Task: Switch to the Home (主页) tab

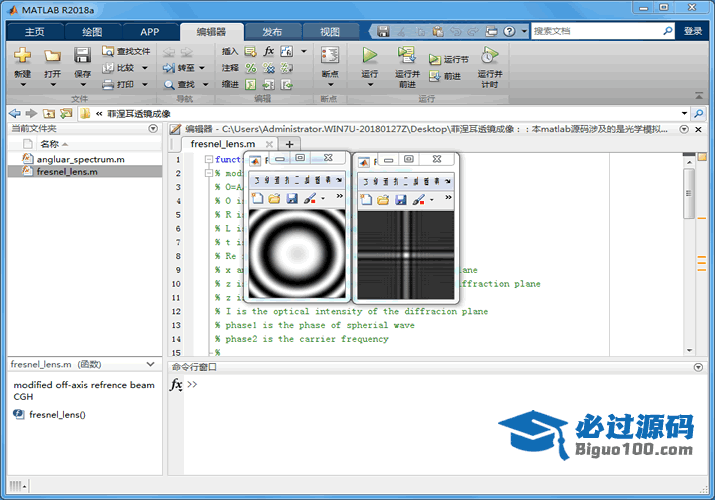Action: (35, 32)
